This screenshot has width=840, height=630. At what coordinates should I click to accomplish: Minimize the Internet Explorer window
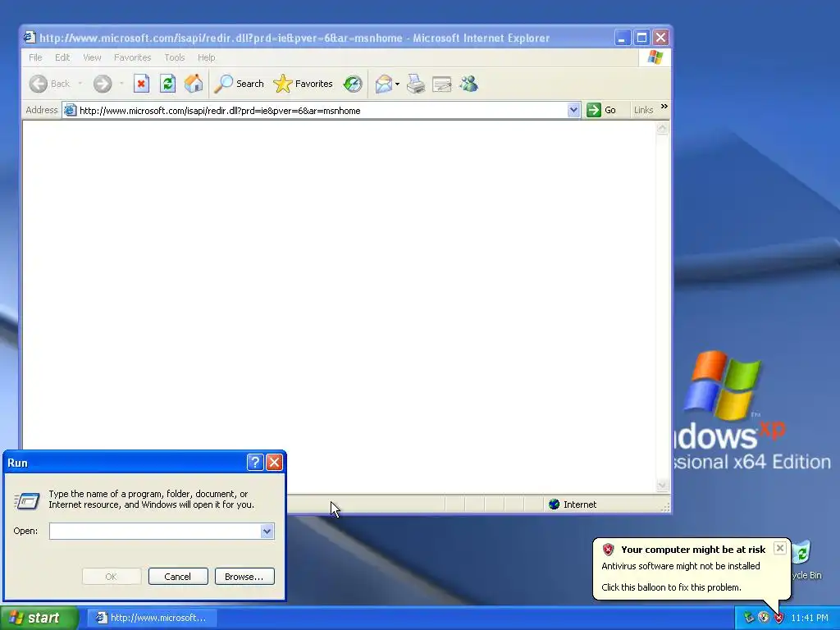click(622, 38)
